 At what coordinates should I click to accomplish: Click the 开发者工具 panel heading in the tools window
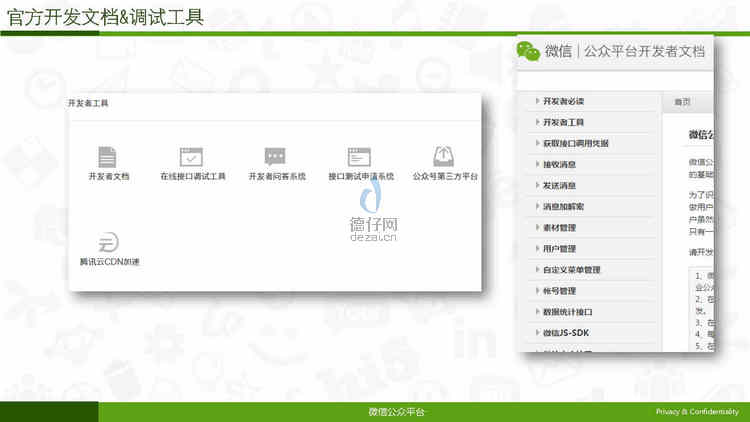point(88,103)
